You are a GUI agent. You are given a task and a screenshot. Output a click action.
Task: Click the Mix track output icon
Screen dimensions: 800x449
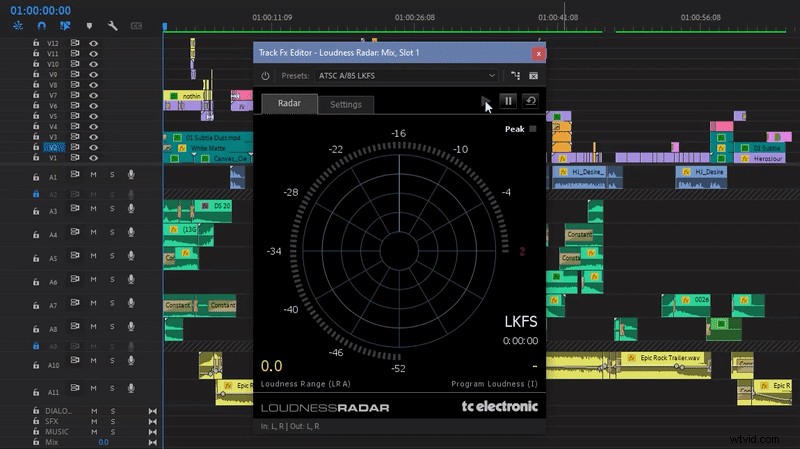click(x=153, y=443)
